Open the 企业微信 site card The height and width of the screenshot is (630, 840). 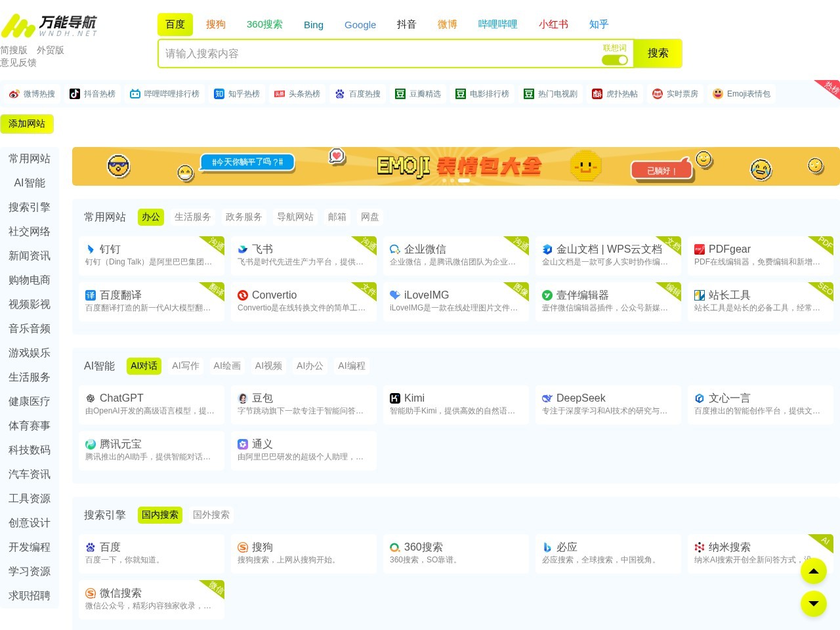[456, 255]
